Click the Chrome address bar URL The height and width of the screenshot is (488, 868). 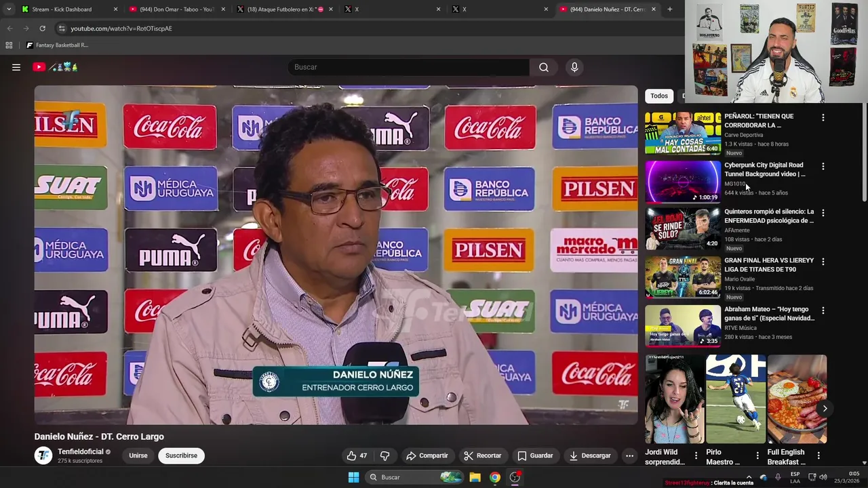[x=121, y=28]
